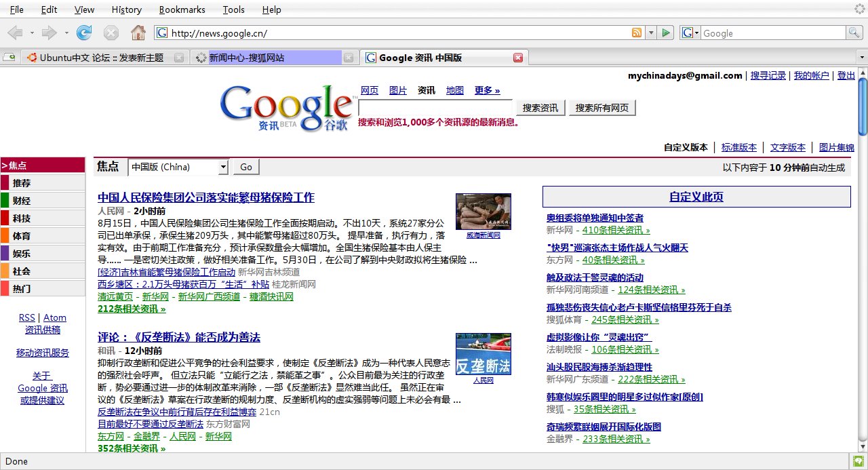This screenshot has width=868, height=470.
Task: Open 搜寻记录 link
Action: pos(768,75)
